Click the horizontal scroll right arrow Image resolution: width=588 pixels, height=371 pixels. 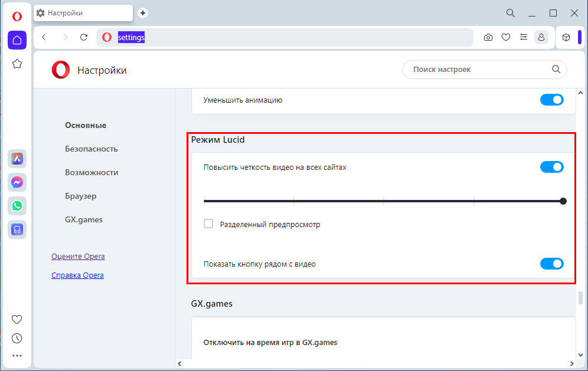click(x=572, y=363)
